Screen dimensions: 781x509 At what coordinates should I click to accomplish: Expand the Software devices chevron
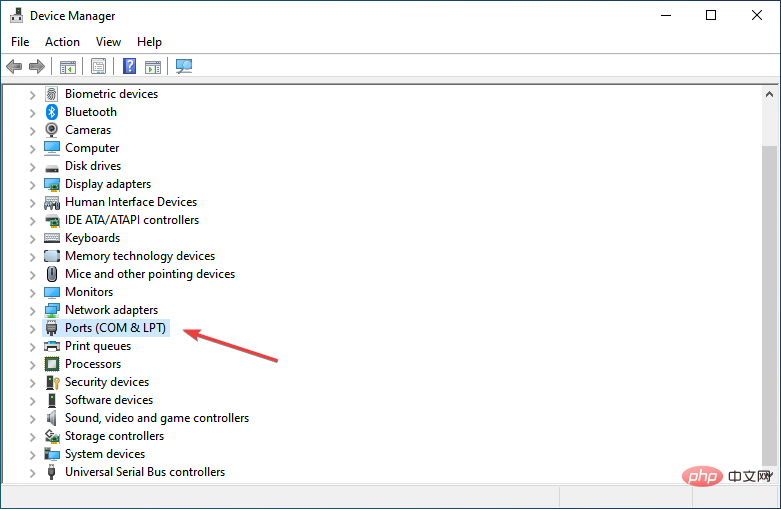pyautogui.click(x=32, y=400)
